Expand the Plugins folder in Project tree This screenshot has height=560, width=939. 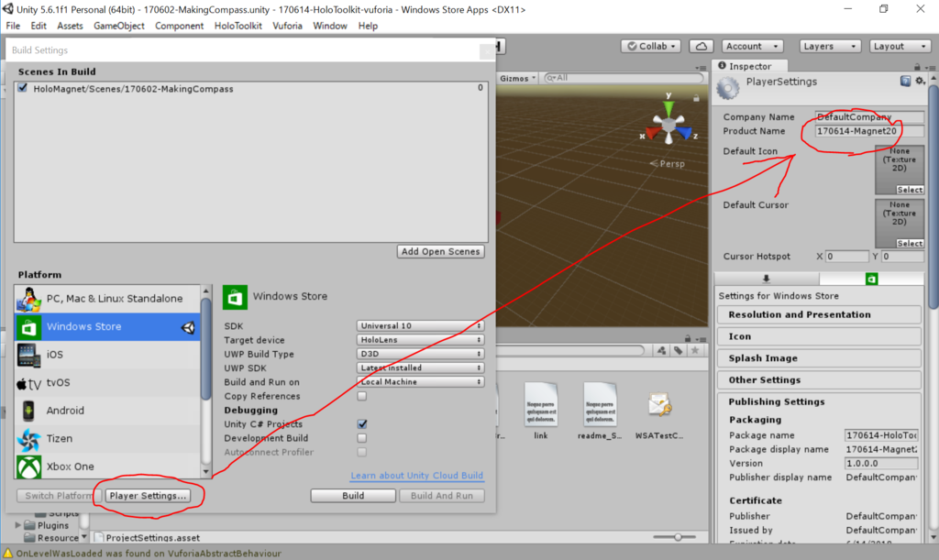point(18,525)
